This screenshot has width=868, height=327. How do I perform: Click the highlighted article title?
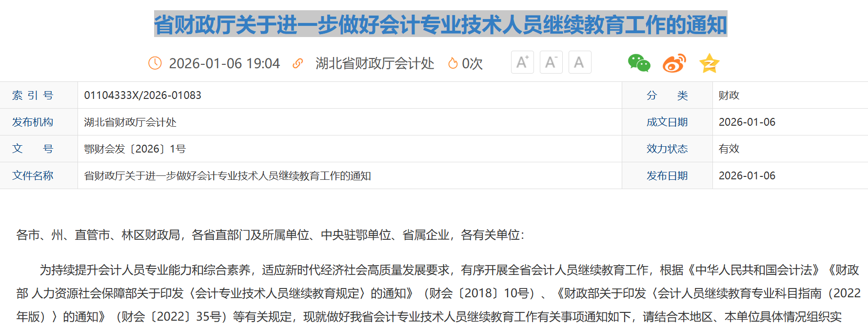[440, 24]
